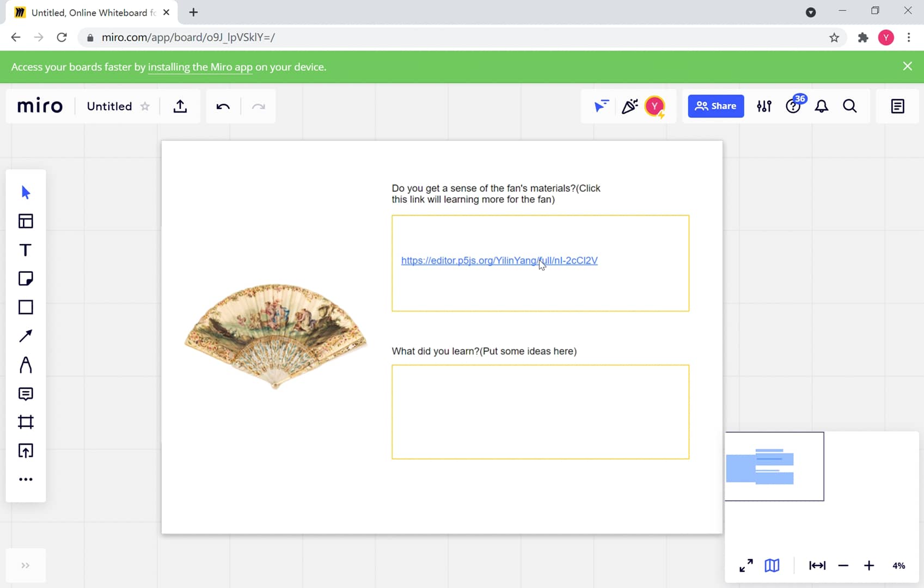Screen dimensions: 924x588
Task: Open more tools via the ellipsis
Action: point(26,479)
